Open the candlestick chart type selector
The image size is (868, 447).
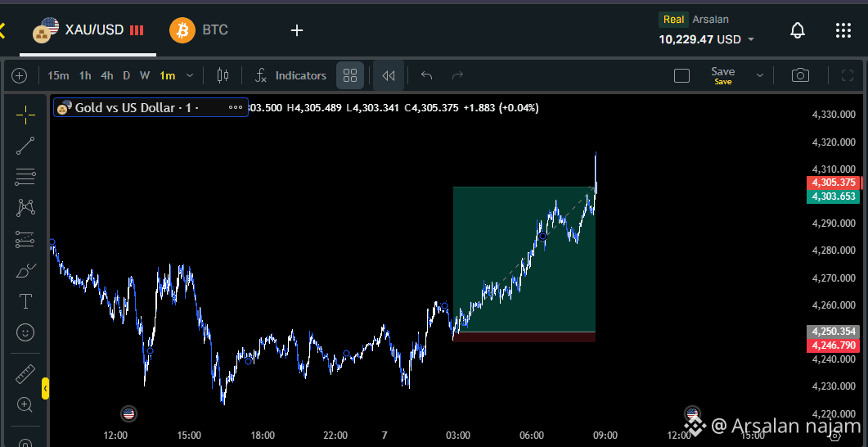click(223, 76)
